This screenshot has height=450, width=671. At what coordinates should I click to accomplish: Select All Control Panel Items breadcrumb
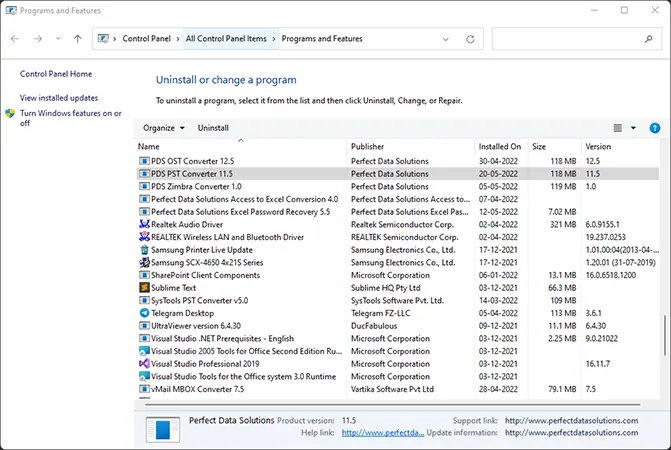click(226, 39)
